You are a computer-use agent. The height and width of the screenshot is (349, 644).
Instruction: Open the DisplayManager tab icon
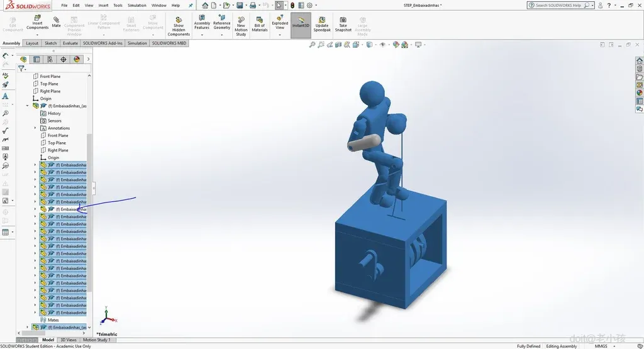77,59
